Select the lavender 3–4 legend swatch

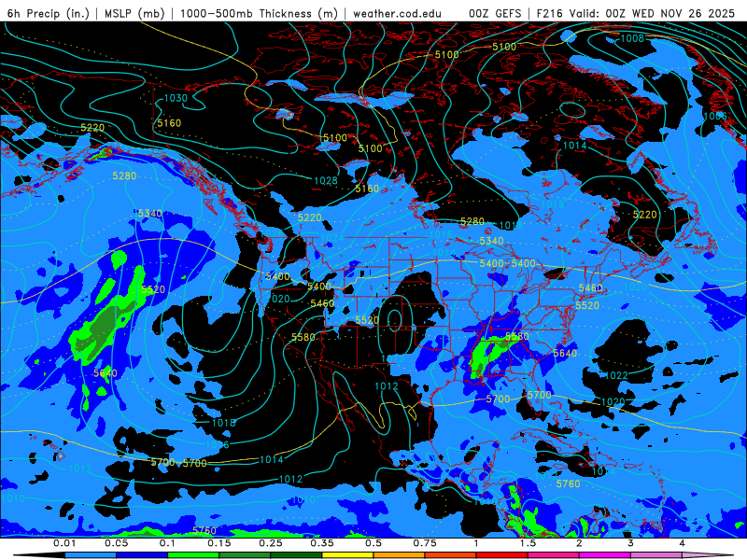656,555
